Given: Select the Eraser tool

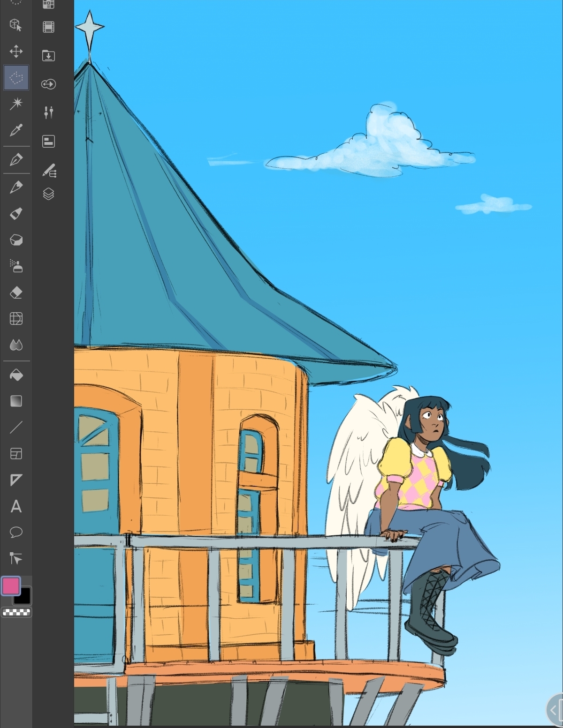Looking at the screenshot, I should 16,293.
